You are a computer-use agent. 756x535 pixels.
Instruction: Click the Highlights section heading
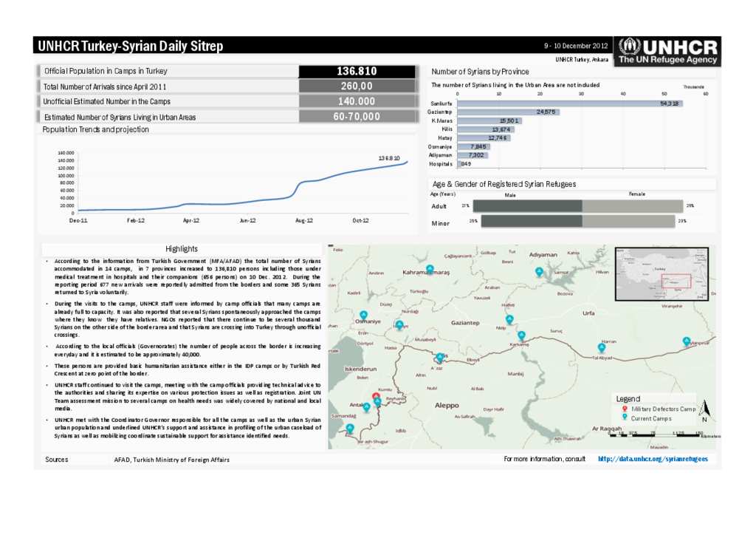click(x=181, y=249)
